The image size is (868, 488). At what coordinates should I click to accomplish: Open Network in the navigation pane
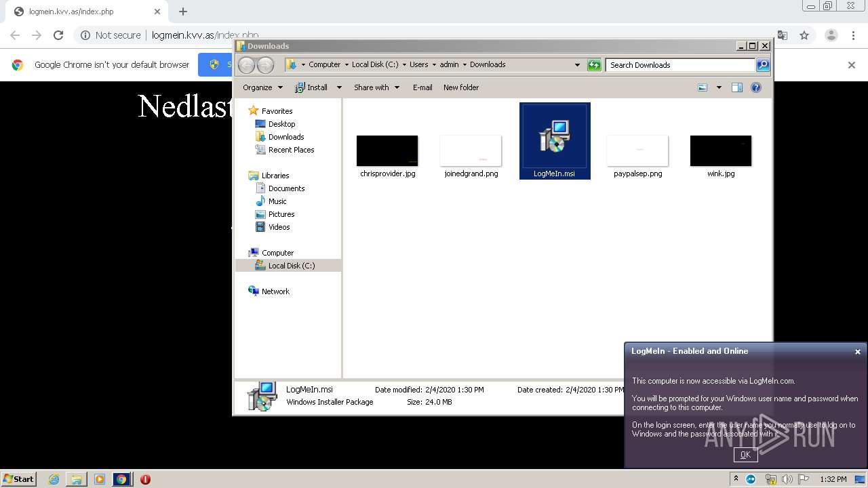[x=275, y=291]
